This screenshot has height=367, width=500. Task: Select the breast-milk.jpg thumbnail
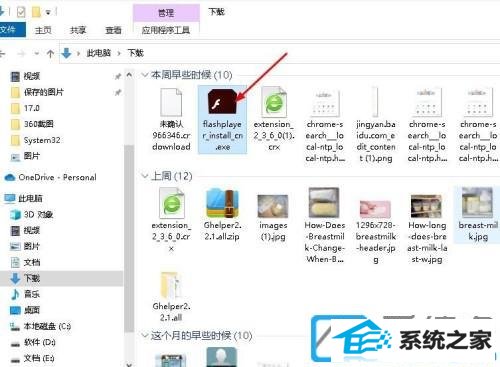click(477, 202)
